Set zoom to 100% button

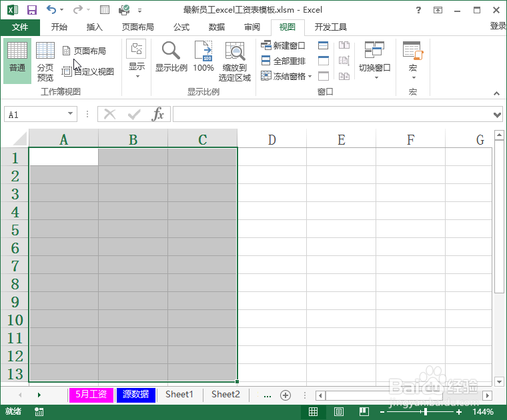click(203, 57)
